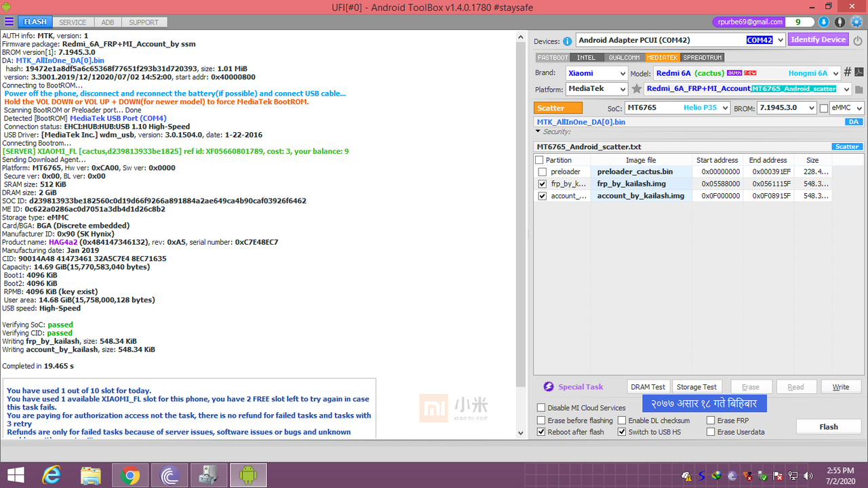Click the log panel vertical scrollbar

click(521, 234)
